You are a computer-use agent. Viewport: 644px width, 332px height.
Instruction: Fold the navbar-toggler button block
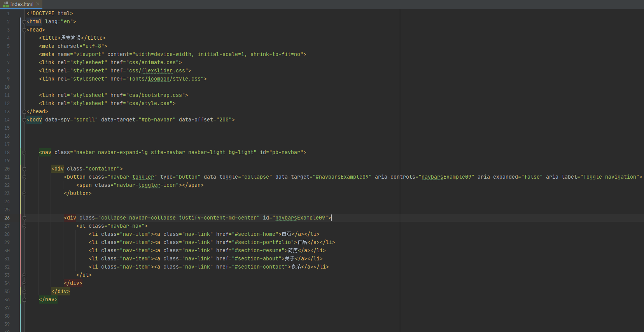(x=24, y=177)
